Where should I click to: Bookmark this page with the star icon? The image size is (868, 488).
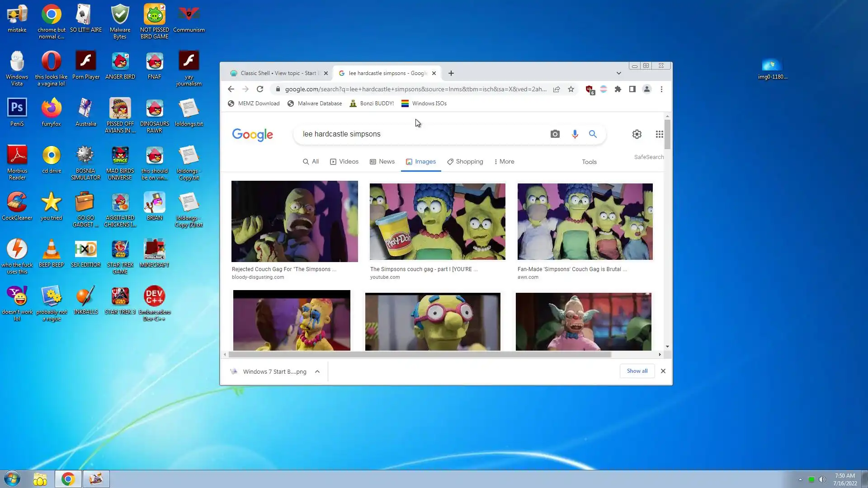pos(571,89)
